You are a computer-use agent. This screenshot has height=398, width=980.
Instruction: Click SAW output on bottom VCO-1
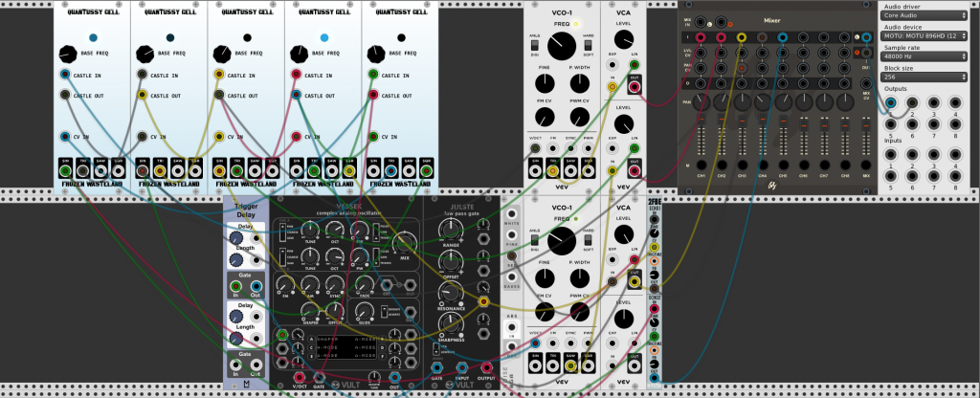(x=570, y=366)
